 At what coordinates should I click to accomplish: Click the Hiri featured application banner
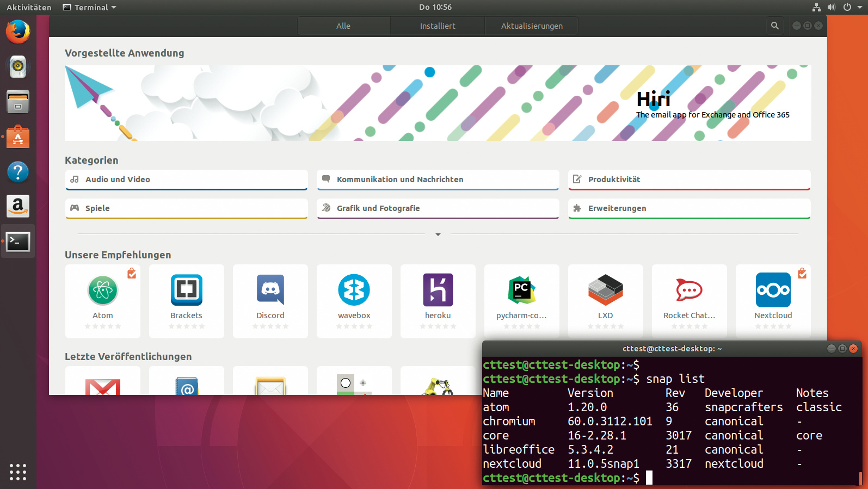(x=438, y=103)
